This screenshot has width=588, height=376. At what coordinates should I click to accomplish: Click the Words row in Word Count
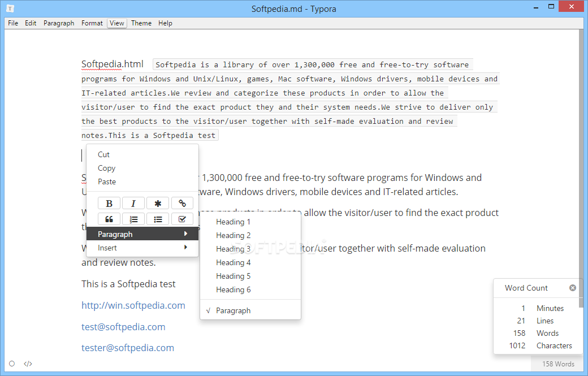click(x=538, y=333)
